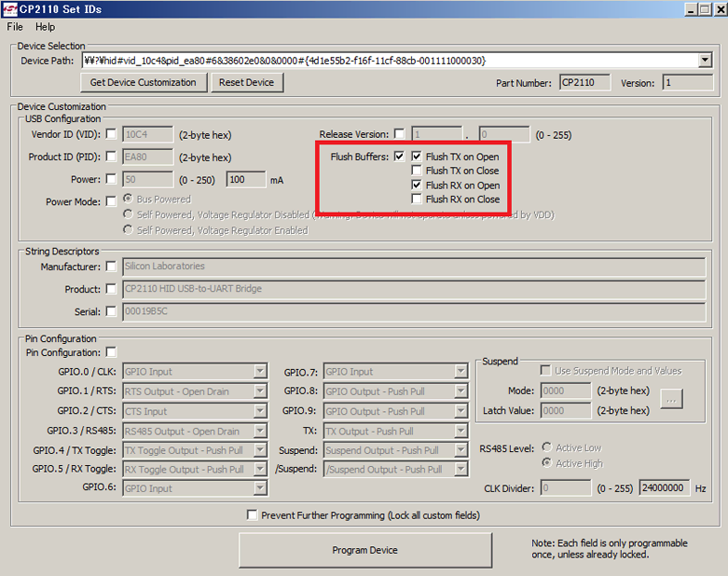Click the CP2110 Set IDs title bar icon
The image size is (728, 576).
pos(9,9)
